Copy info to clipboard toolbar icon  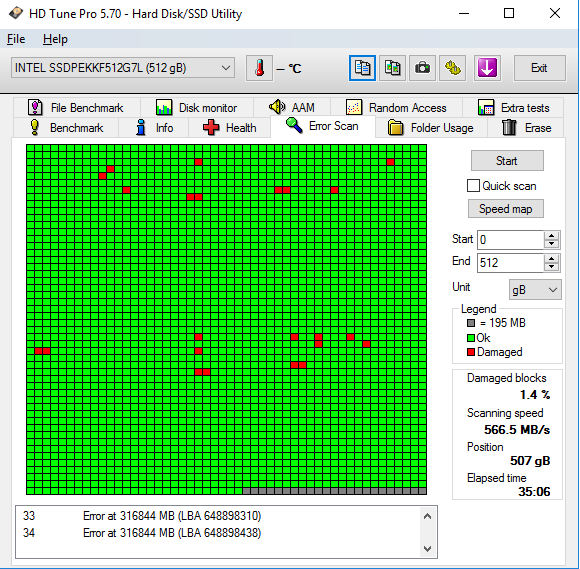pos(362,68)
